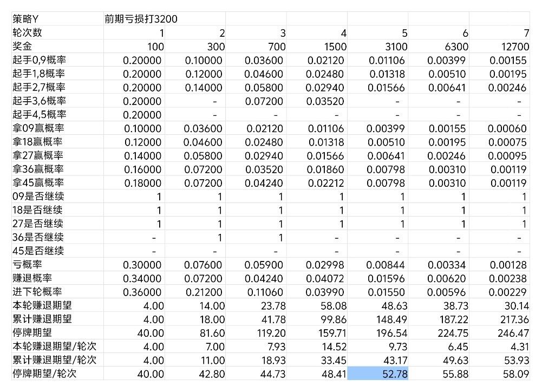Select the '36是否继续' row label
The height and width of the screenshot is (392, 542).
coord(38,238)
